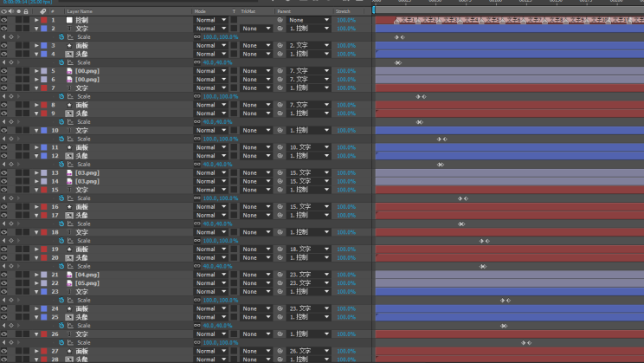Hide layer 1 控制 with its eye toggle
Screen dimensions: 644x363
coord(4,20)
